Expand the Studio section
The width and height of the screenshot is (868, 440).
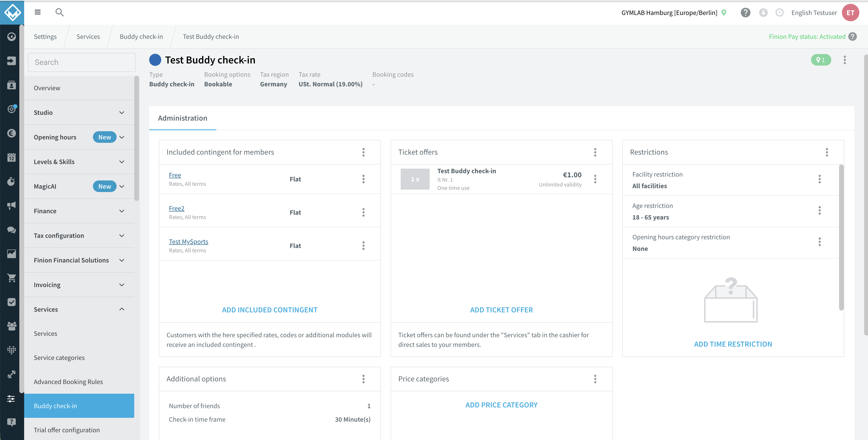point(79,112)
